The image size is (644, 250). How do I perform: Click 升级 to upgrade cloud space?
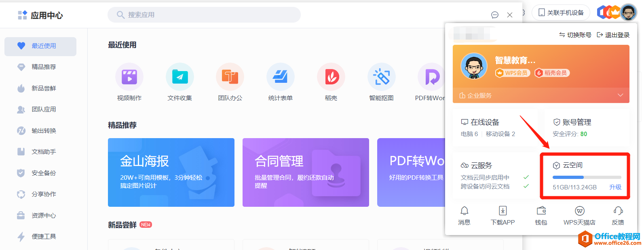[615, 187]
